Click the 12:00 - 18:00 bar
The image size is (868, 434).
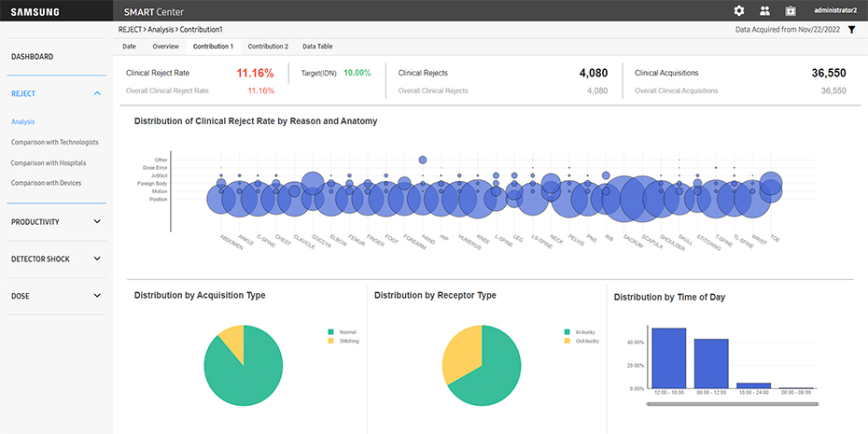[669, 357]
